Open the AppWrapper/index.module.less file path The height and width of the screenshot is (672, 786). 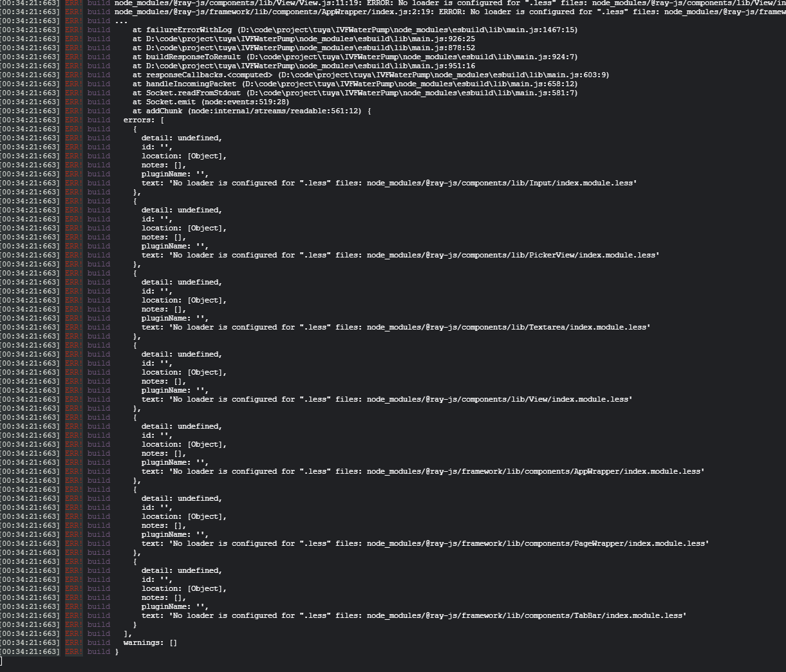click(x=535, y=471)
